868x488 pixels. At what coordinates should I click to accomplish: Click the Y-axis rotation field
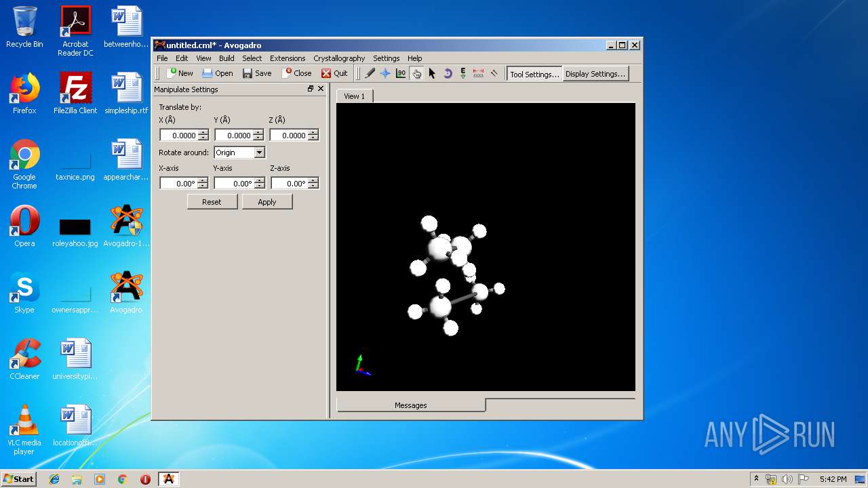(x=234, y=183)
